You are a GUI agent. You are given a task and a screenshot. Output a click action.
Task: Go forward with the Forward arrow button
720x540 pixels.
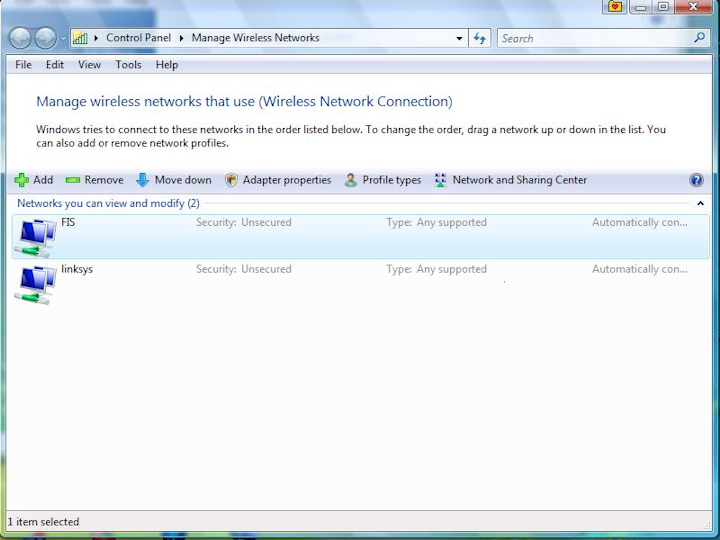pos(46,38)
